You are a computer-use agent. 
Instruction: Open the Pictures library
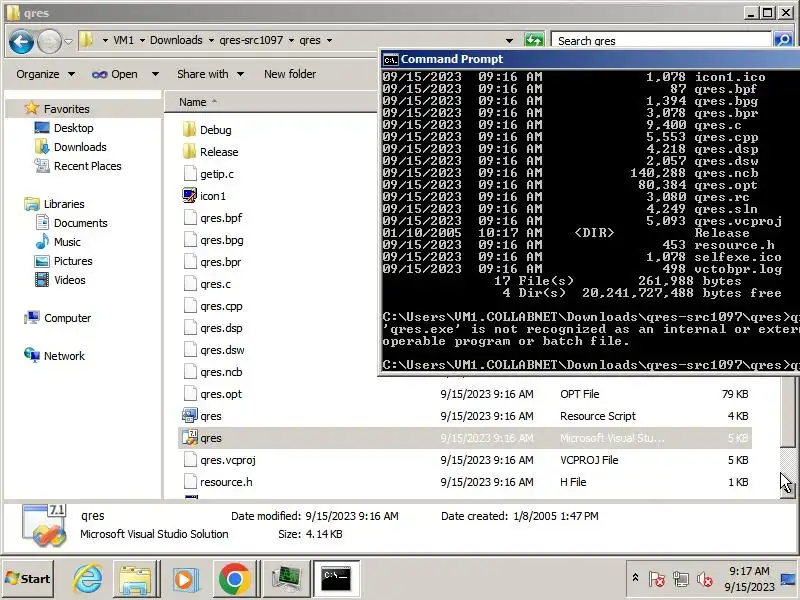tap(73, 261)
